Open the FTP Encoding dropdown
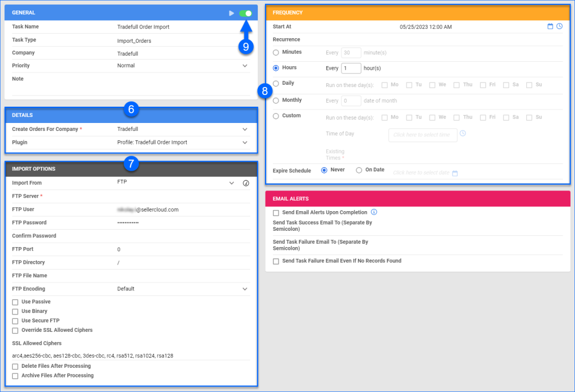 (x=245, y=289)
